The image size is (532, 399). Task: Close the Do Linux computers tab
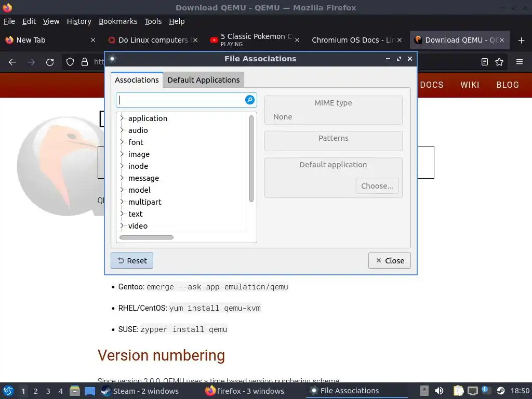pyautogui.click(x=195, y=40)
